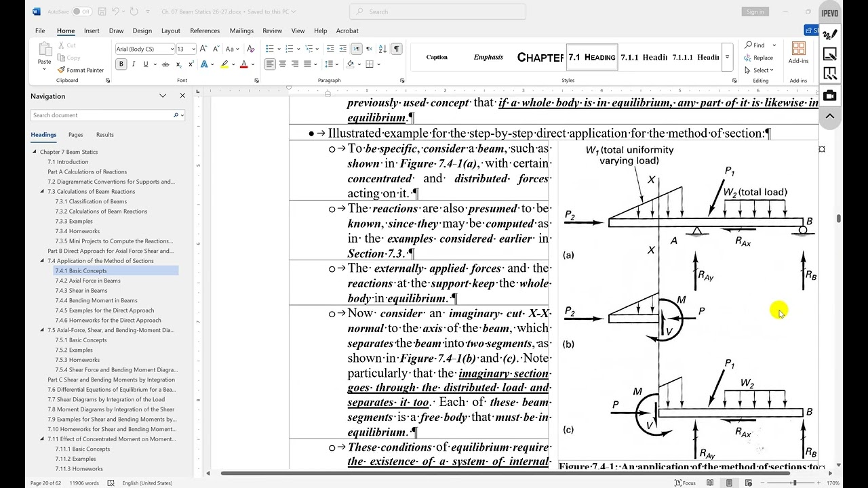Switch to Read Mode view

point(710,483)
